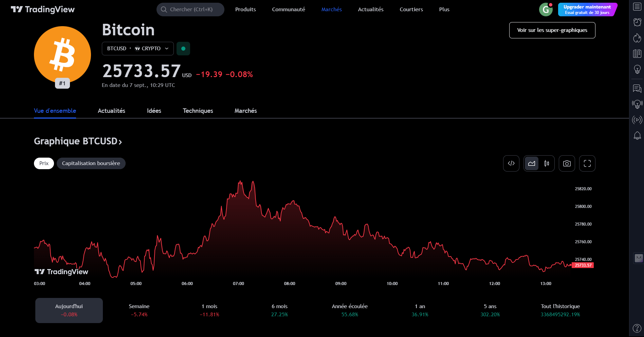The width and height of the screenshot is (644, 337).
Task: Switch chart to candlestick style
Action: [x=547, y=163]
